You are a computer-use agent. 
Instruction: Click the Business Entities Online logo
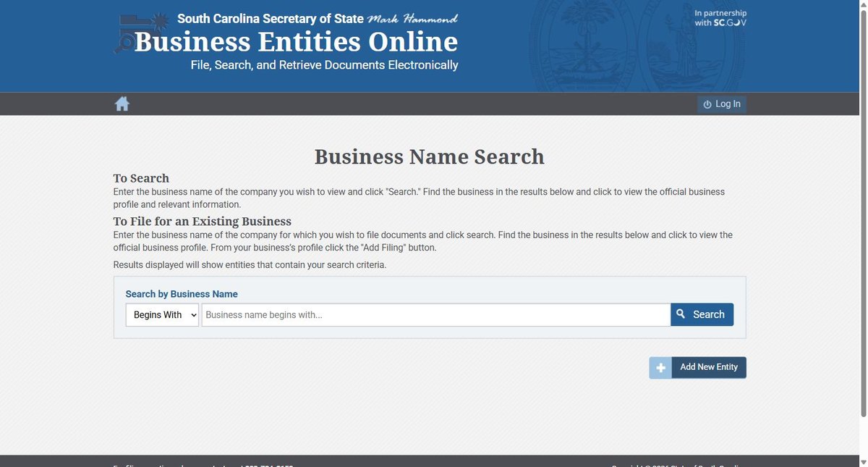[286, 42]
